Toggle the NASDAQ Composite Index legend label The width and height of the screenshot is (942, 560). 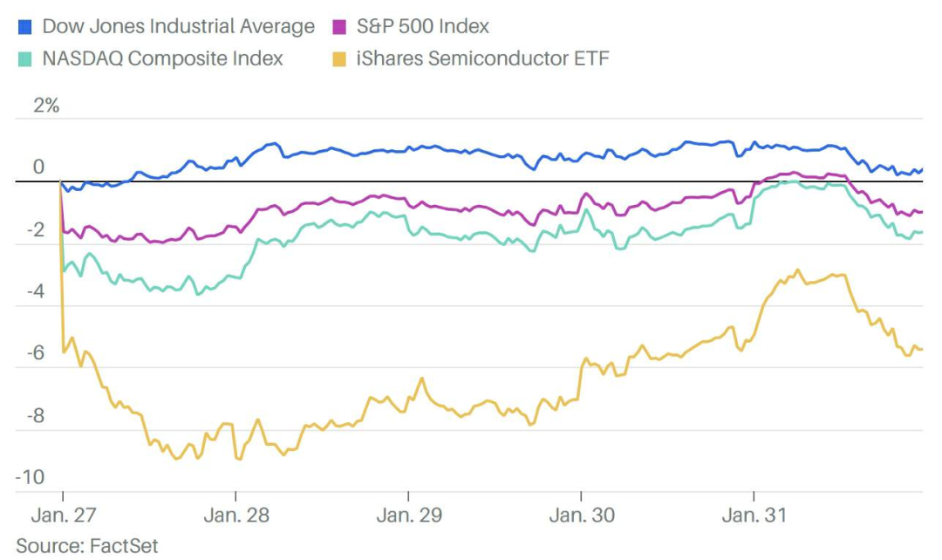(x=162, y=59)
